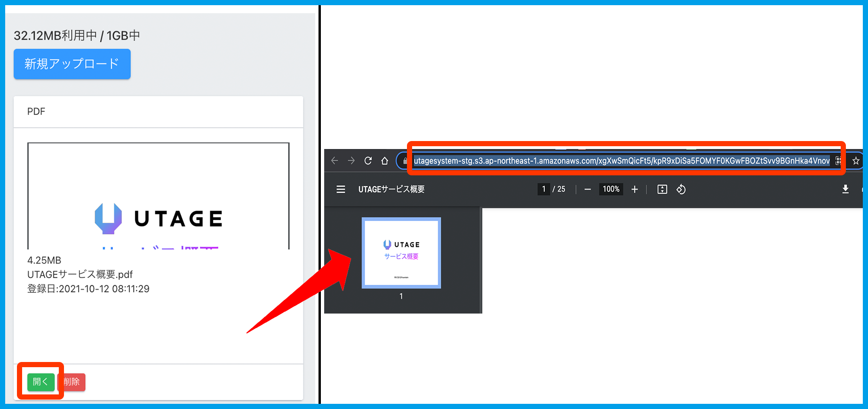Viewport: 868px width, 409px height.
Task: Toggle the PDF sidebar hamburger menu
Action: point(341,189)
